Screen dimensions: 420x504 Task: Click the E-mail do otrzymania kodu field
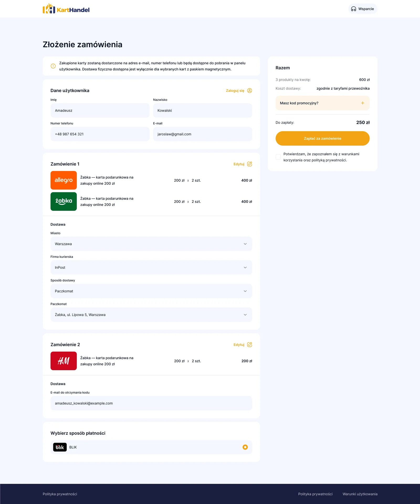click(151, 403)
